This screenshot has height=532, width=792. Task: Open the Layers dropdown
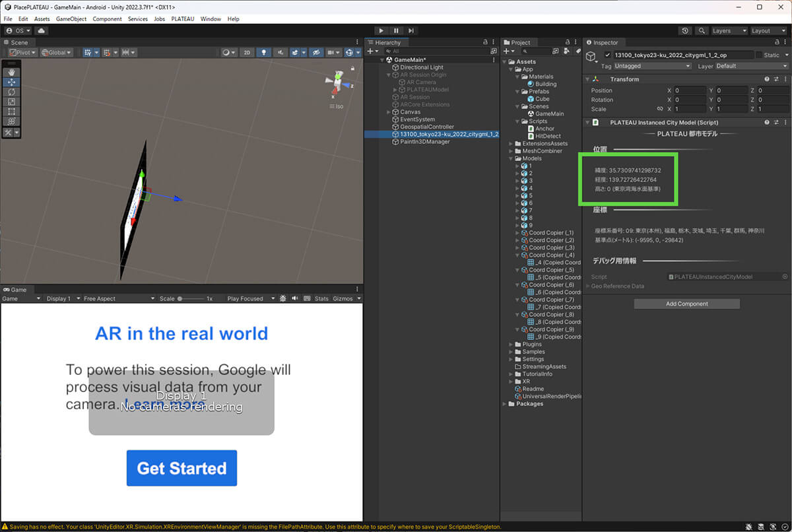pyautogui.click(x=729, y=30)
